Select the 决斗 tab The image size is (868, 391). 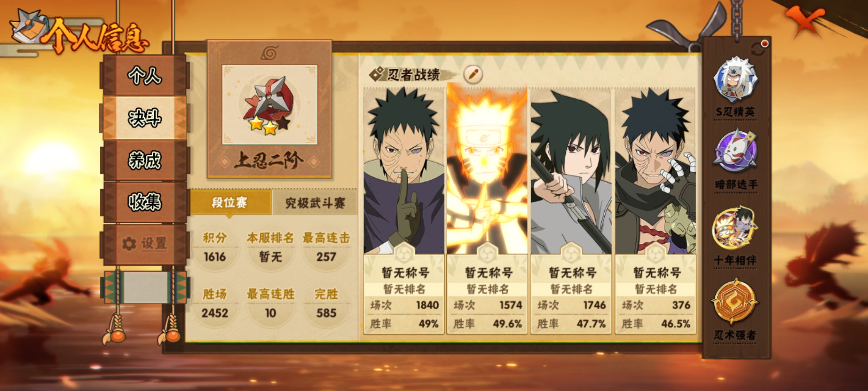click(145, 118)
